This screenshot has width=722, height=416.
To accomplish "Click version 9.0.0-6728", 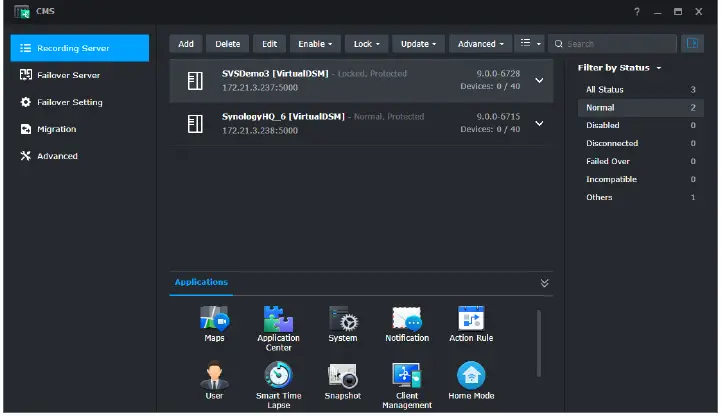I will tap(498, 73).
